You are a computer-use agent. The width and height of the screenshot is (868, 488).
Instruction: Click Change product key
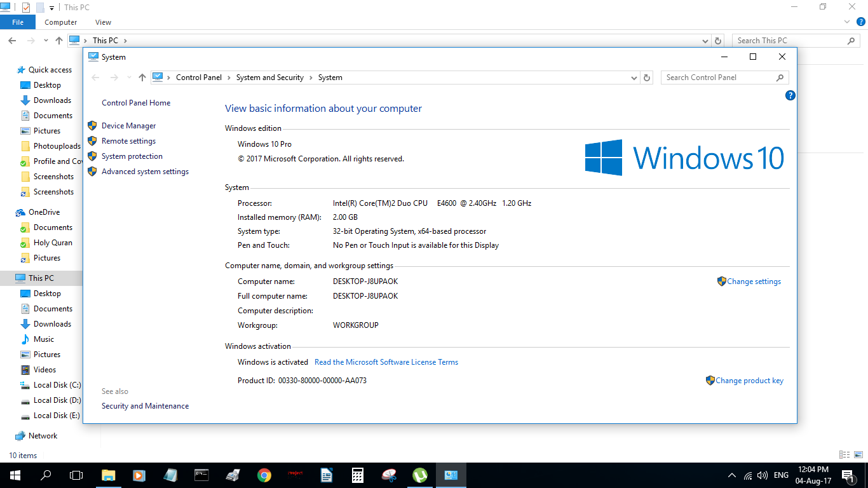[749, 381]
